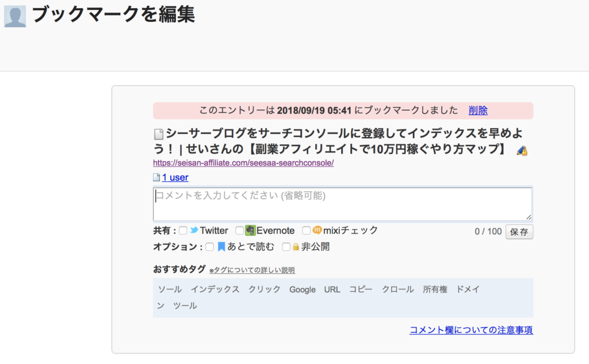This screenshot has height=364, width=589.
Task: Check the あとで読む option
Action: [x=211, y=246]
